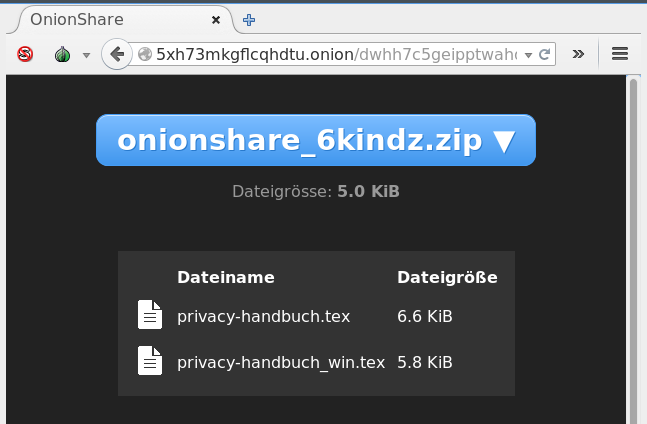Click the privacy-handbuch_win.tex filename
The width and height of the screenshot is (647, 424).
click(279, 361)
